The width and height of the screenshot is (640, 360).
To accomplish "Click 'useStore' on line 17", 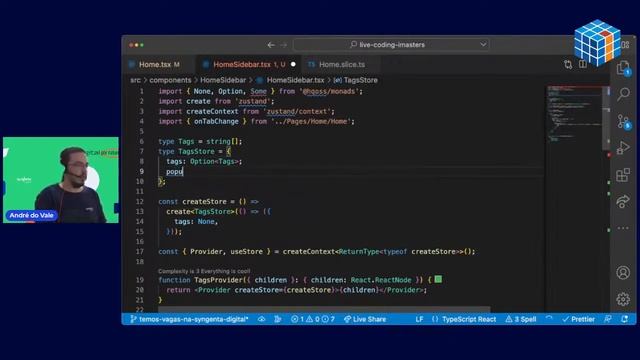I will point(247,251).
